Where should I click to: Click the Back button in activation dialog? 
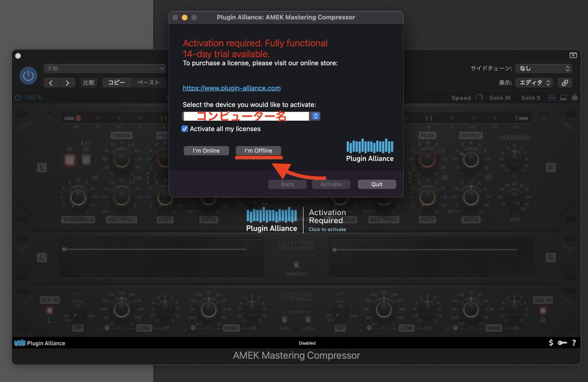tap(288, 184)
